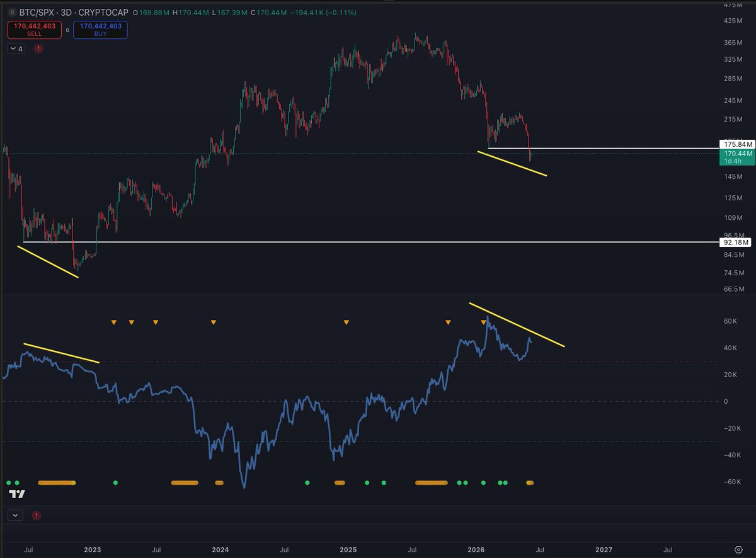The width and height of the screenshot is (756, 558).
Task: Click the 425M price axis label
Action: (735, 21)
